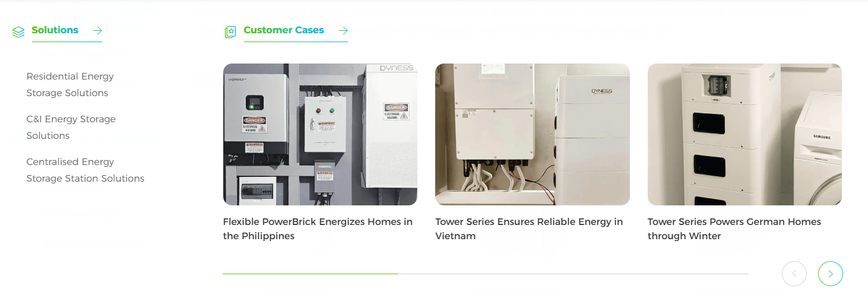Click title Tower Series Ensures Reliable Energy
Viewport: 868px width, 295px height.
[529, 229]
